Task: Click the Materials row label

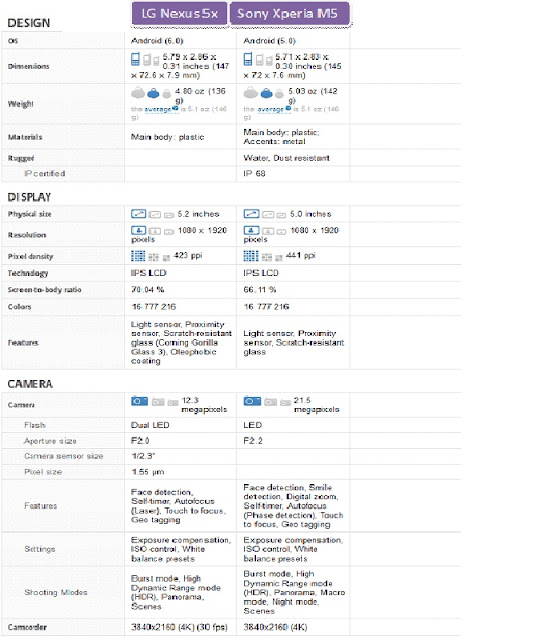Action: click(25, 137)
